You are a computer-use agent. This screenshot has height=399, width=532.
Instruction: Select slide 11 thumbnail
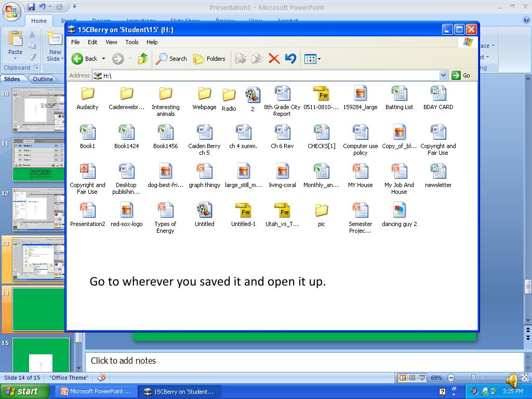coord(38,159)
